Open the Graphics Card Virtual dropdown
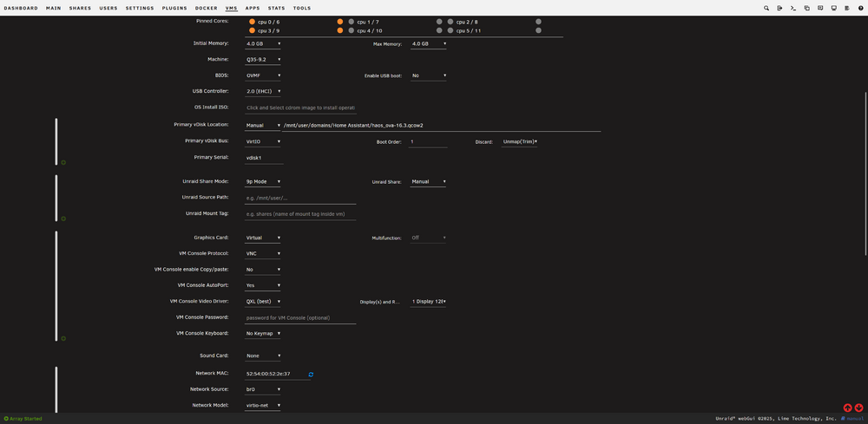Image resolution: width=868 pixels, height=424 pixels. click(263, 238)
